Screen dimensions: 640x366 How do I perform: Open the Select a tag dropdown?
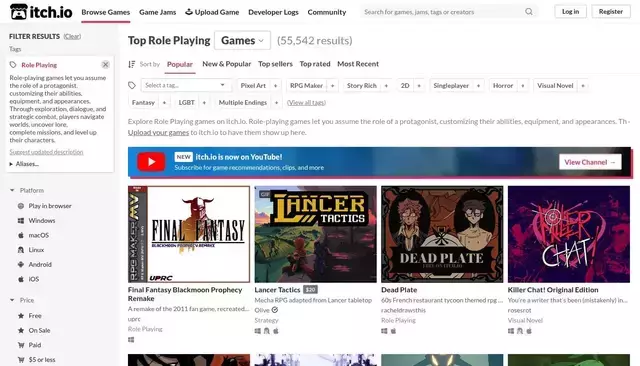click(x=186, y=85)
